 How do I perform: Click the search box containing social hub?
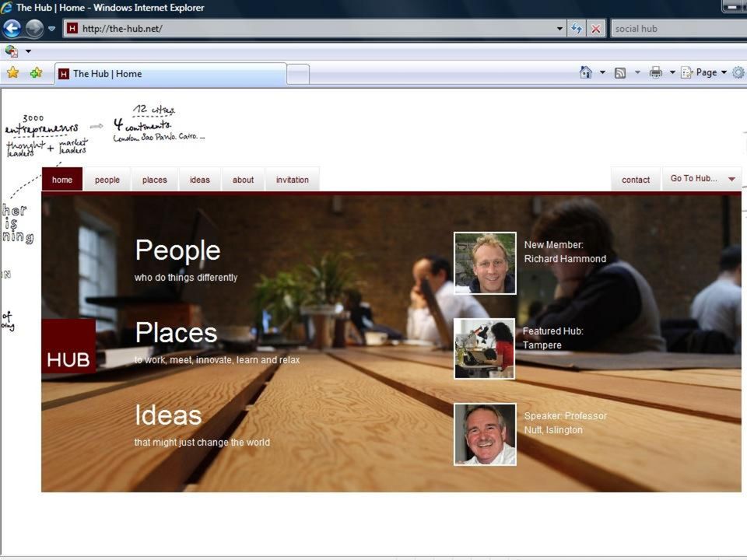(679, 29)
